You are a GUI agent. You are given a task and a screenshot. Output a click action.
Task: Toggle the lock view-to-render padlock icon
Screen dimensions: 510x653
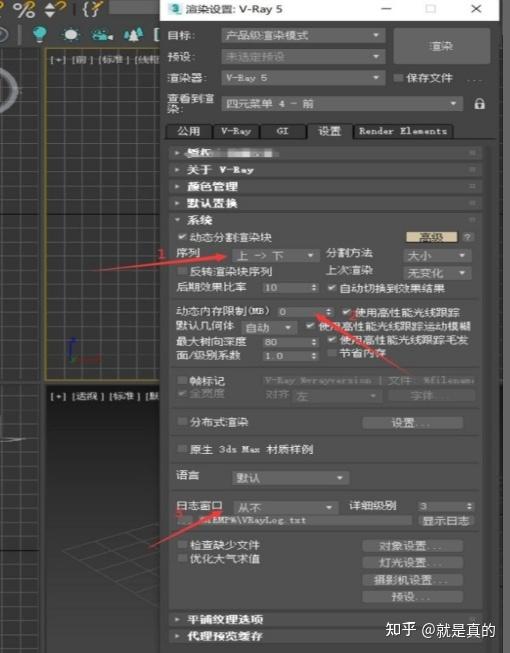click(x=479, y=104)
